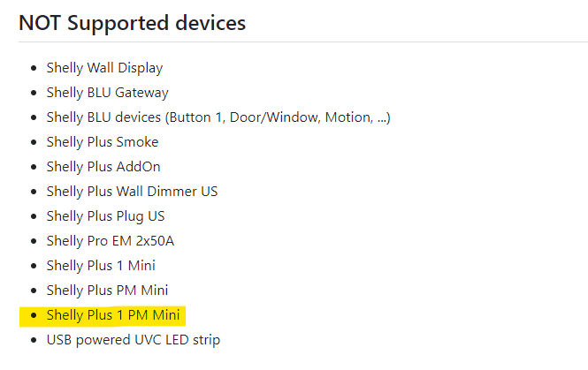Click the Shelly BLU Gateway entry
Image resolution: width=588 pixels, height=370 pixels.
point(107,93)
